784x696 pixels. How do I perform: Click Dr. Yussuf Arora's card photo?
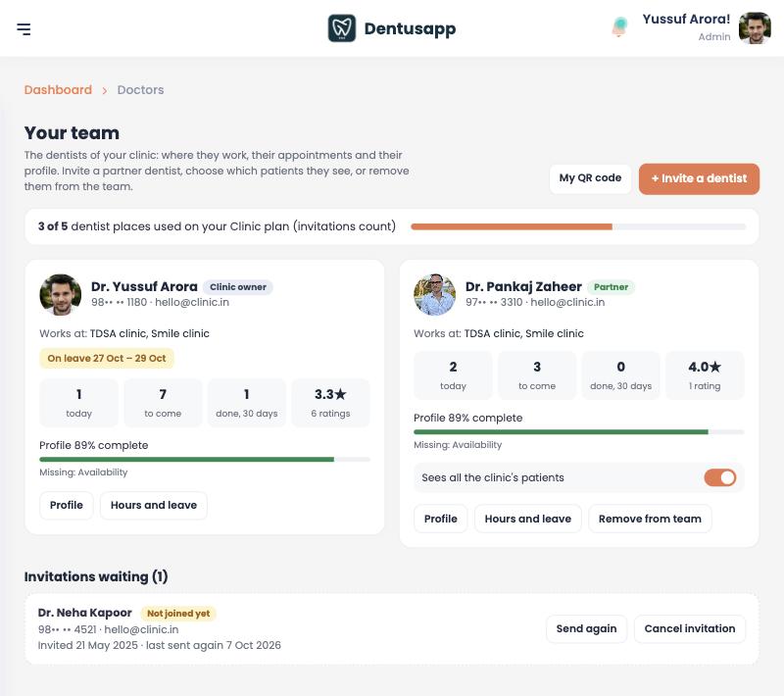[61, 294]
